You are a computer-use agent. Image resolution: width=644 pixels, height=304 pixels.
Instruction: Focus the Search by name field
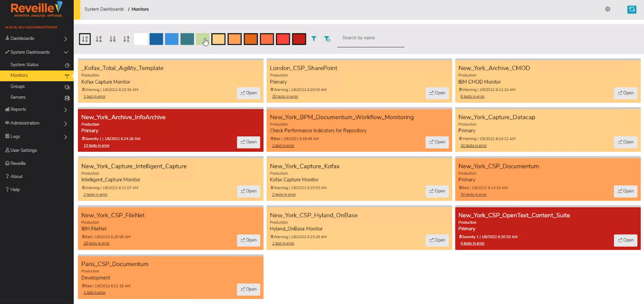click(371, 38)
